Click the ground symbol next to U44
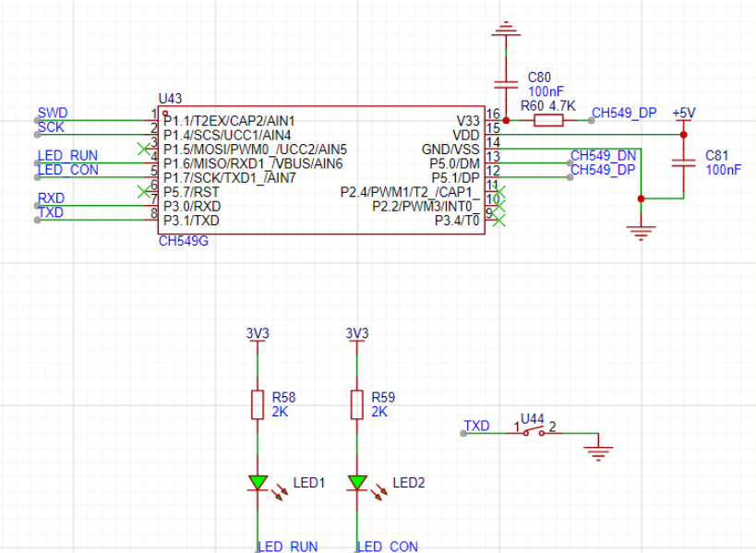The image size is (756, 553). [600, 451]
